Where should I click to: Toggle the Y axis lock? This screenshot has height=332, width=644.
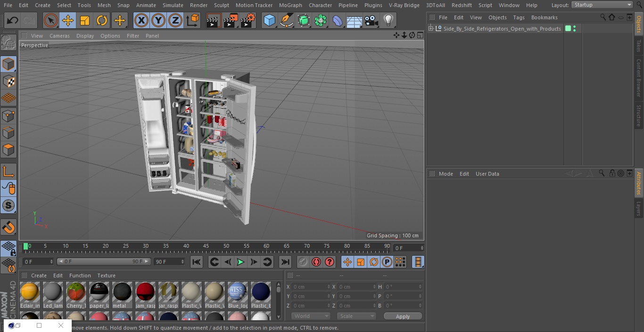click(158, 20)
